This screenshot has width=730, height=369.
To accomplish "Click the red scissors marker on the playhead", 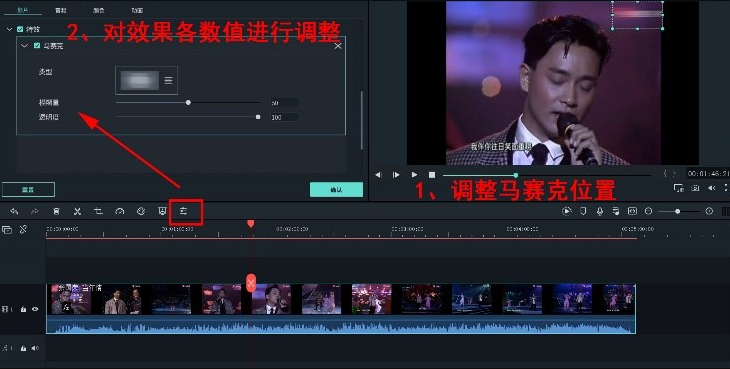I will (251, 282).
